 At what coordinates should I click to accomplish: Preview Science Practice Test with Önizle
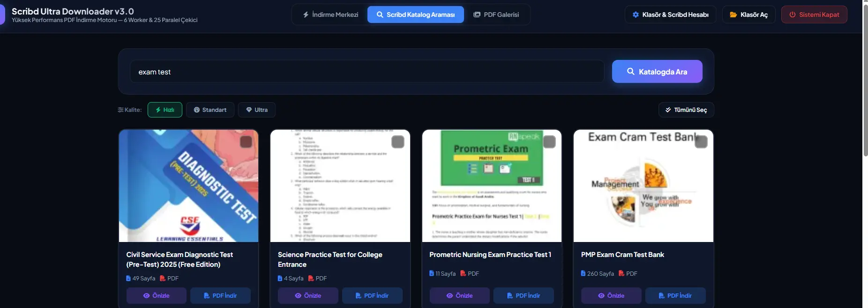click(x=308, y=295)
